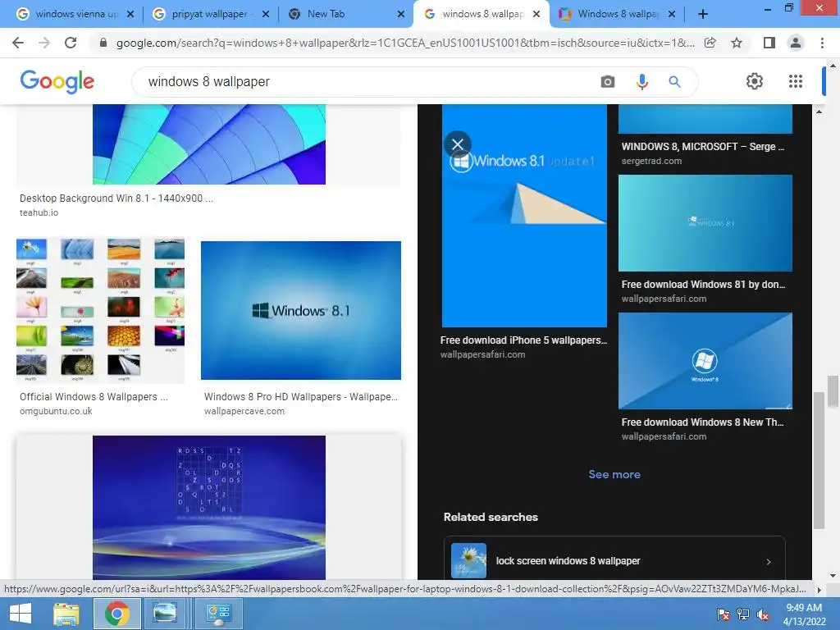This screenshot has width=840, height=630.
Task: Search by image with camera icon
Action: click(x=608, y=82)
